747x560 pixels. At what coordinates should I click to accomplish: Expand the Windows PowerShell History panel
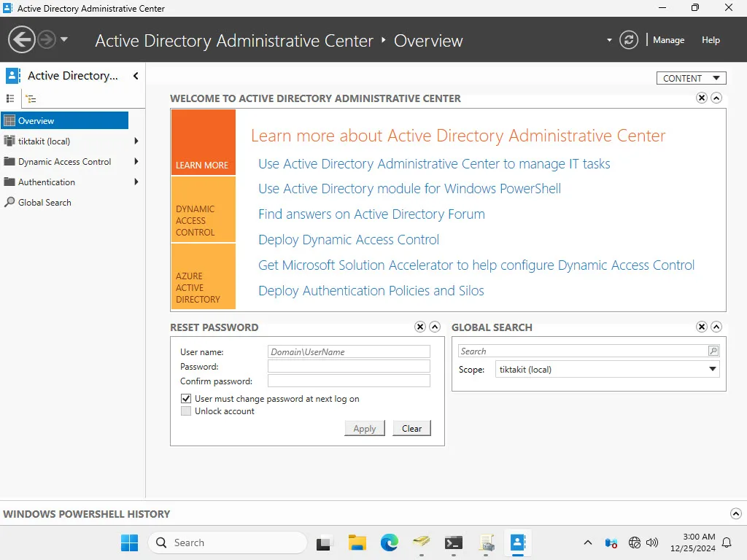(735, 513)
